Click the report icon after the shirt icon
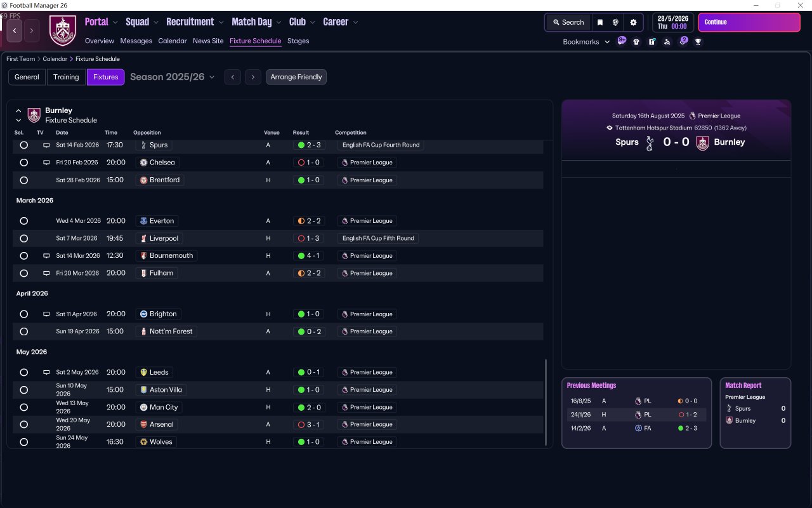812x508 pixels. click(652, 42)
